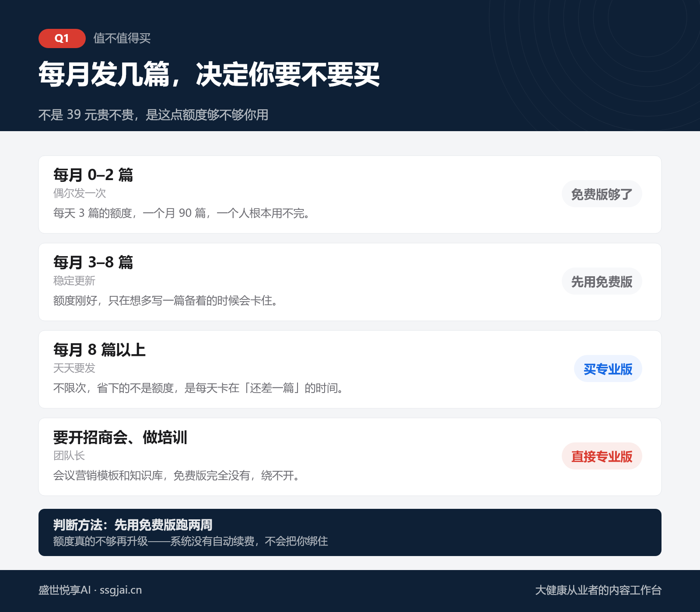Image resolution: width=700 pixels, height=612 pixels.
Task: Click the footer tagline 大健康从业者的内容工作台
Action: (598, 590)
